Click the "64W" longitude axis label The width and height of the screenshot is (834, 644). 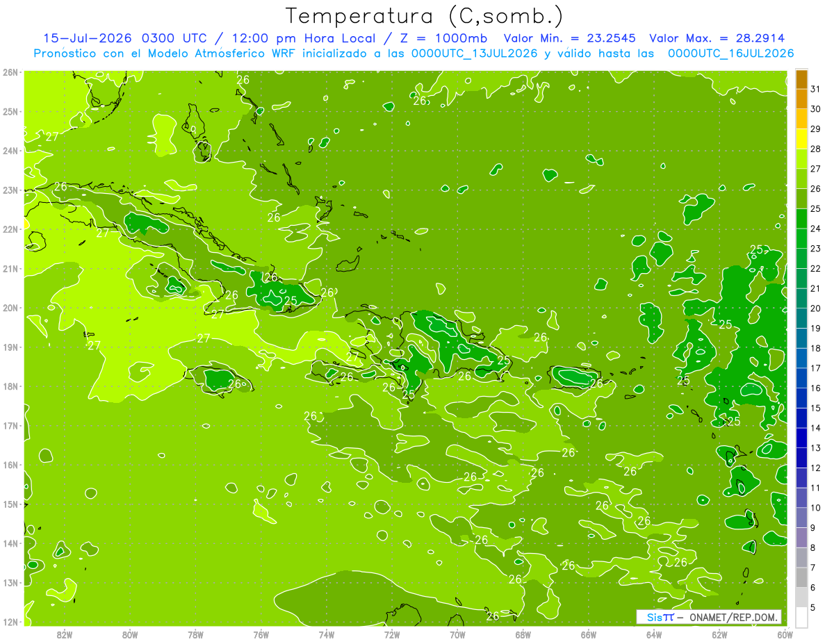(654, 634)
